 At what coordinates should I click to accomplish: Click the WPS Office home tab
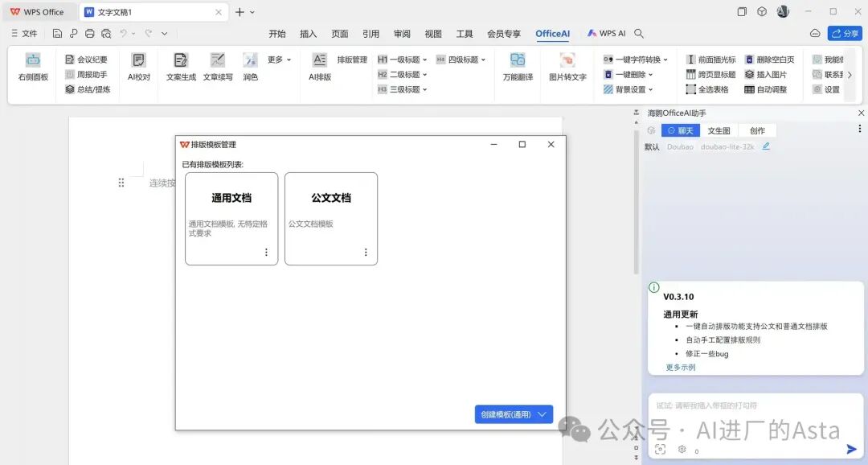tap(37, 12)
